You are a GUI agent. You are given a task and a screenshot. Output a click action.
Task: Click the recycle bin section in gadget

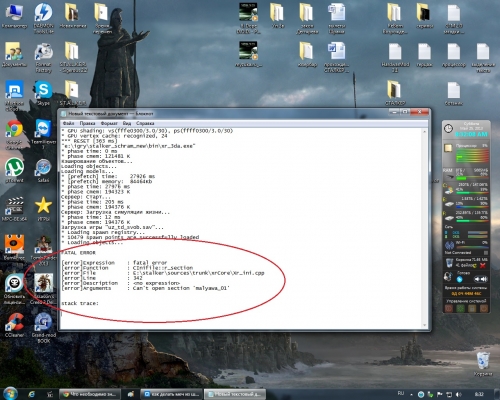(x=466, y=263)
